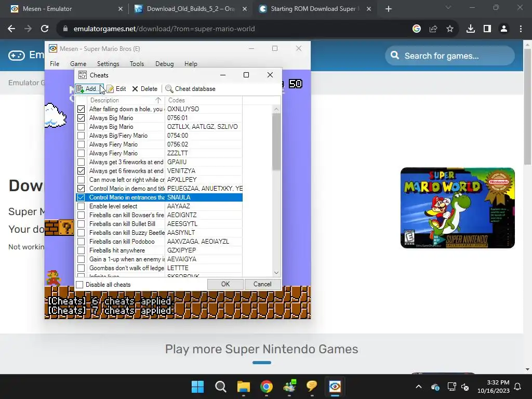This screenshot has width=532, height=399.
Task: Open Mesen File menu
Action: (x=54, y=64)
